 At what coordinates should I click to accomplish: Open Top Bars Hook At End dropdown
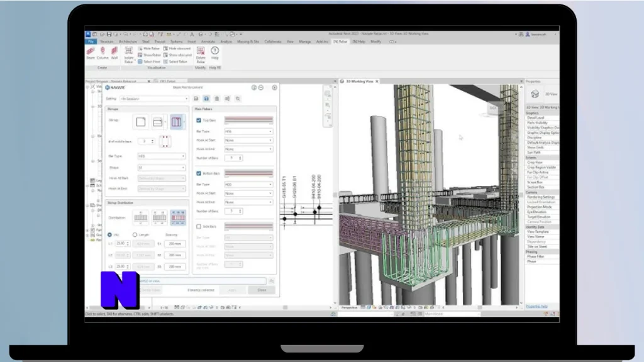tap(248, 149)
